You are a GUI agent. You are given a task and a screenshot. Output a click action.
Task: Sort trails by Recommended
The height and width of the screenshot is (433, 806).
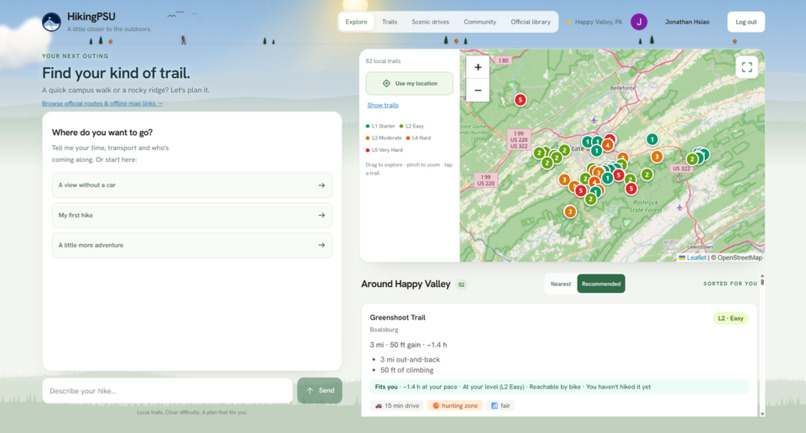[x=601, y=284]
